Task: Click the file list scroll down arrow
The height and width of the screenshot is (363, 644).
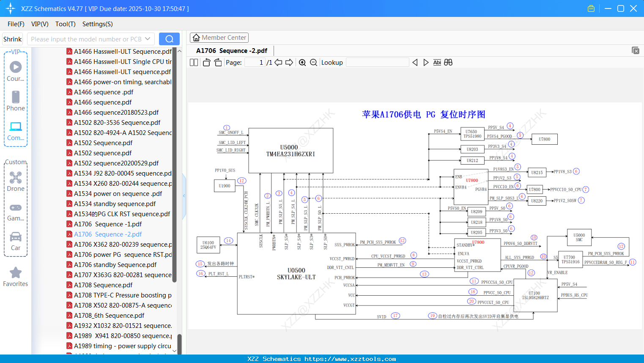Action: tap(175, 351)
